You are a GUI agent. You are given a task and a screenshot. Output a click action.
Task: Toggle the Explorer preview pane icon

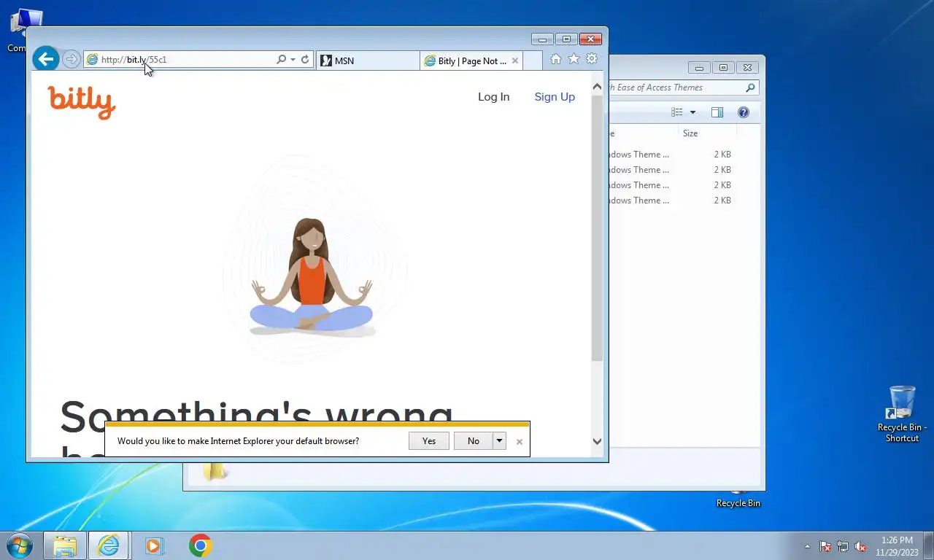click(x=717, y=112)
